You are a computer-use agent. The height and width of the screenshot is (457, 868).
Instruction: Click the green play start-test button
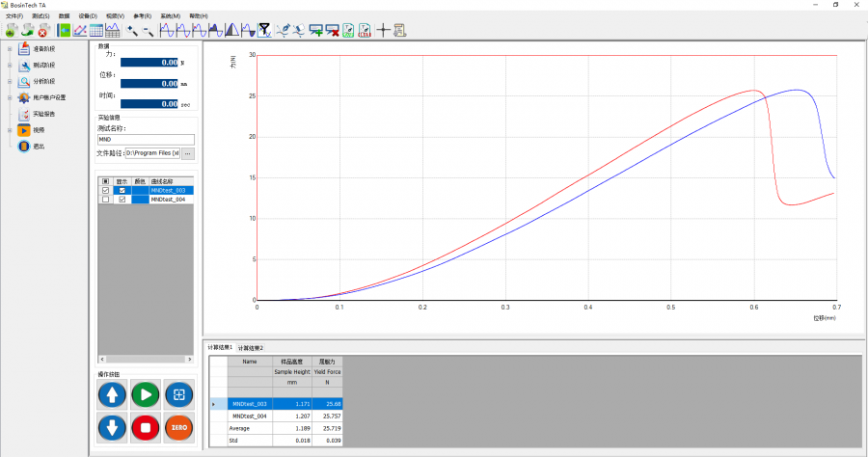pos(146,393)
